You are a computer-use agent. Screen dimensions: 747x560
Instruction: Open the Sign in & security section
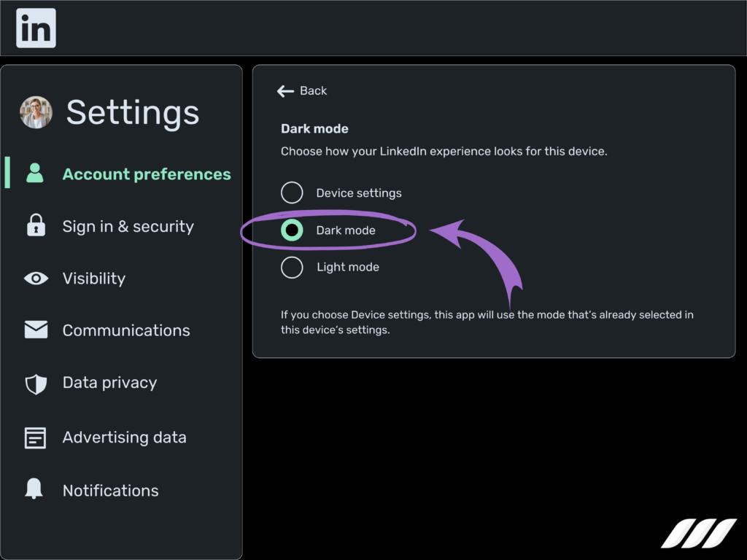point(128,226)
